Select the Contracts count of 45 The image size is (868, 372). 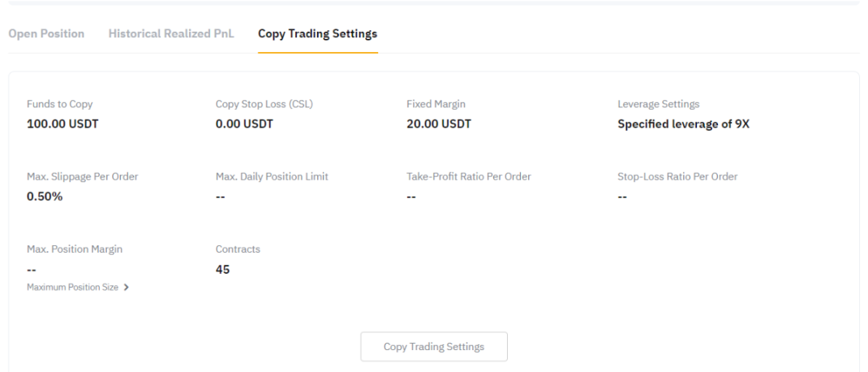pos(221,270)
